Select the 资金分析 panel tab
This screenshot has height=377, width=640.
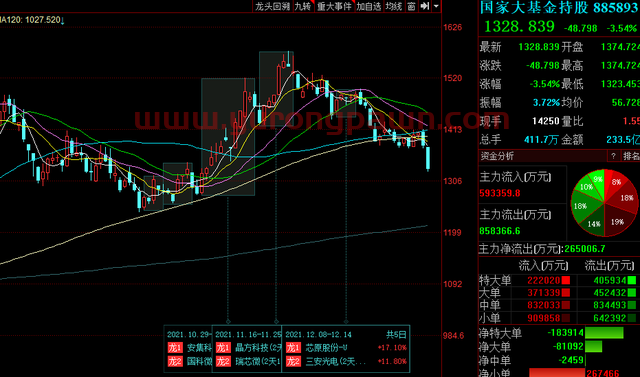click(x=497, y=156)
